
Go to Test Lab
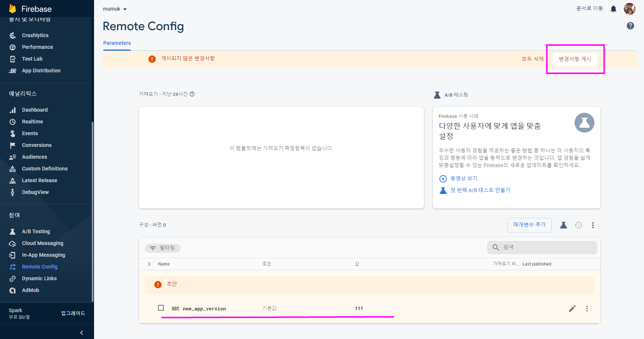32,59
